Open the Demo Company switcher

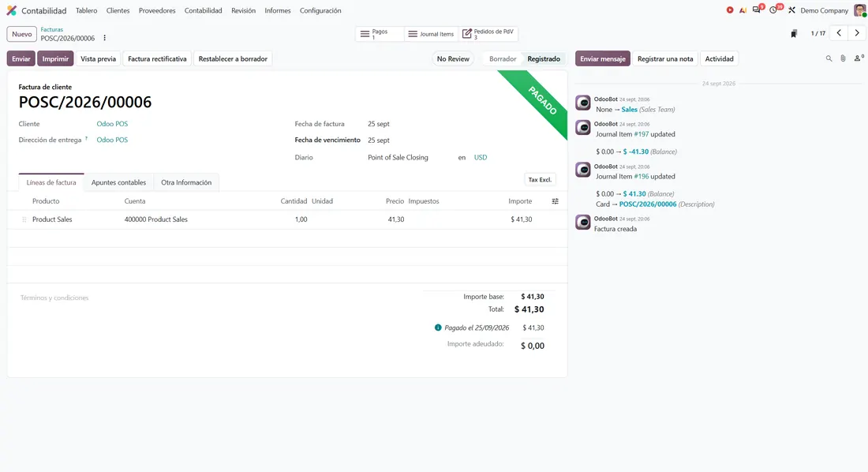(x=825, y=10)
